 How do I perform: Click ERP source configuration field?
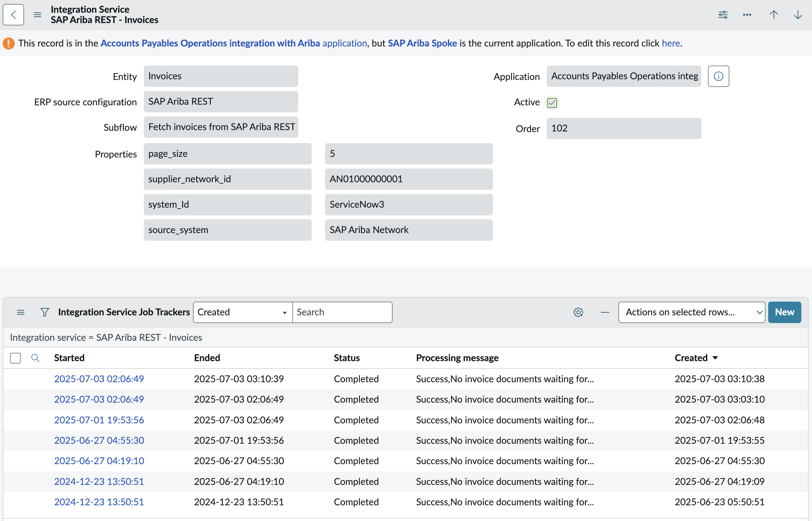pyautogui.click(x=221, y=102)
